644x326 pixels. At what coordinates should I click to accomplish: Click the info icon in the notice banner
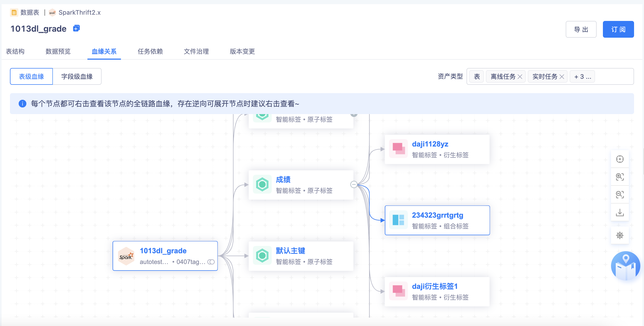(x=23, y=104)
